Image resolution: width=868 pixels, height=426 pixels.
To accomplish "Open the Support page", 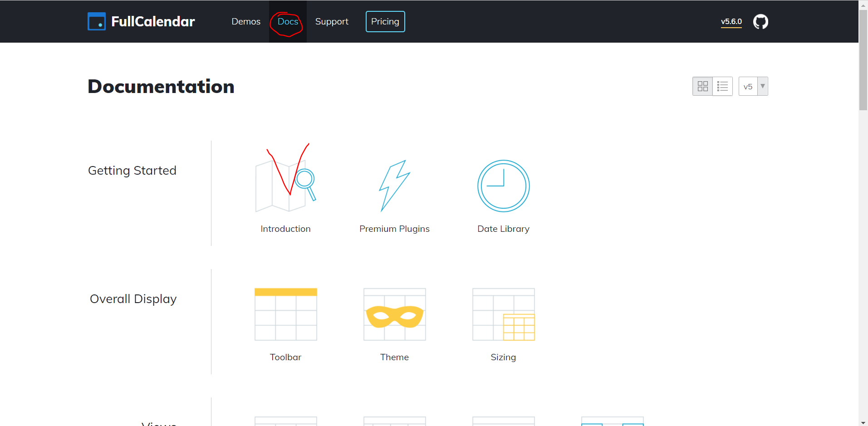I will coord(332,21).
